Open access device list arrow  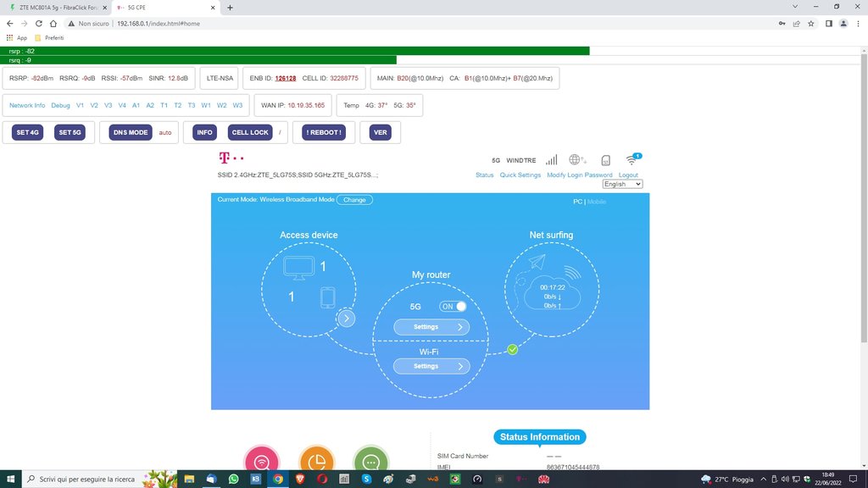tap(347, 319)
